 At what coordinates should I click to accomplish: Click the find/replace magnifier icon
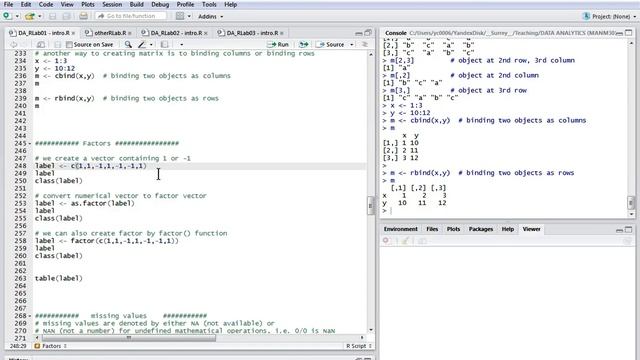point(128,44)
